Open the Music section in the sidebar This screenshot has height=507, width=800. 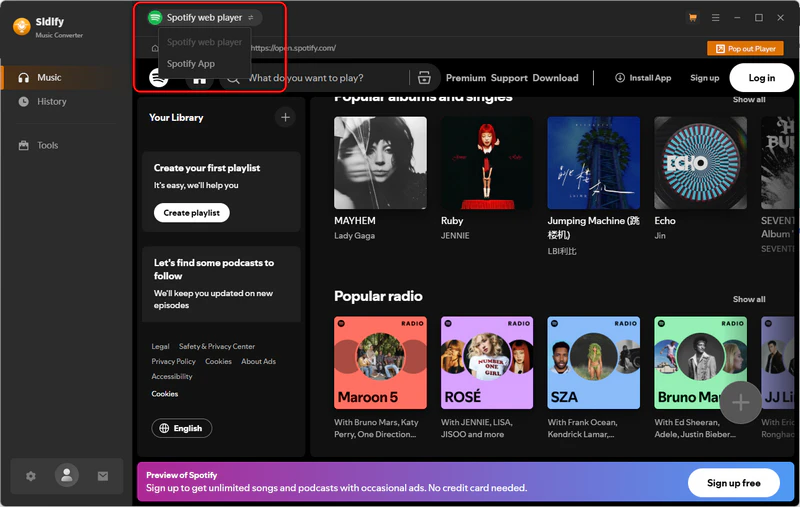pos(49,78)
